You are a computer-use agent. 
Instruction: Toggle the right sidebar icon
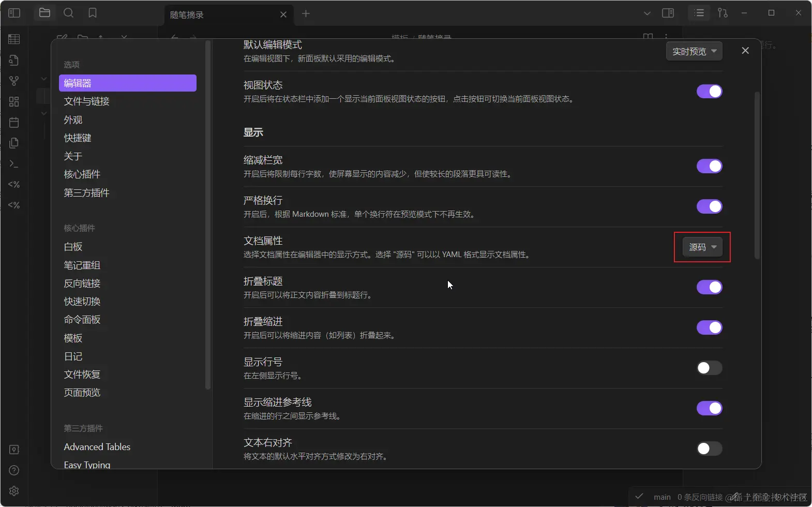coord(668,13)
